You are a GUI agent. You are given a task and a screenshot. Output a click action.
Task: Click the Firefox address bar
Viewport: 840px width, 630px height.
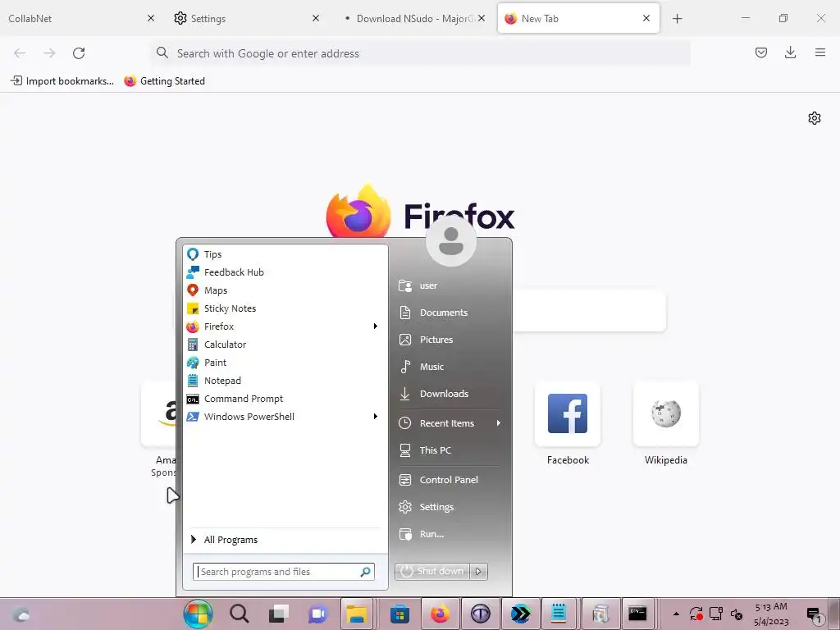click(x=421, y=53)
